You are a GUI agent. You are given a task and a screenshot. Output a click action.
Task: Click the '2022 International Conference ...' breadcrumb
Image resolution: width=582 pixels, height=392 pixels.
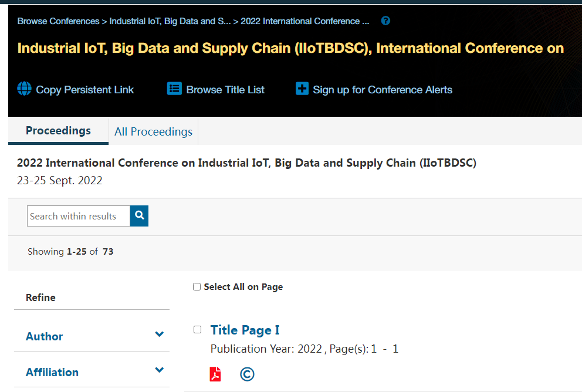305,21
